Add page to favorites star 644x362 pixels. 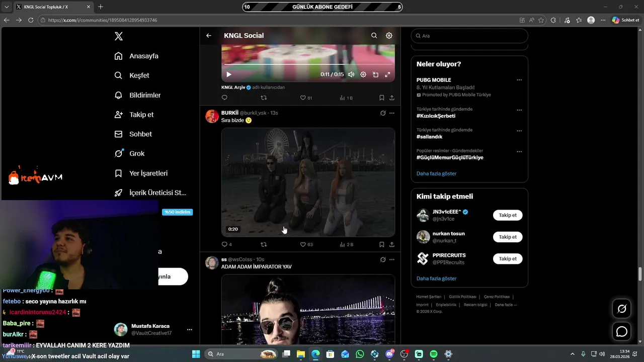point(541,20)
